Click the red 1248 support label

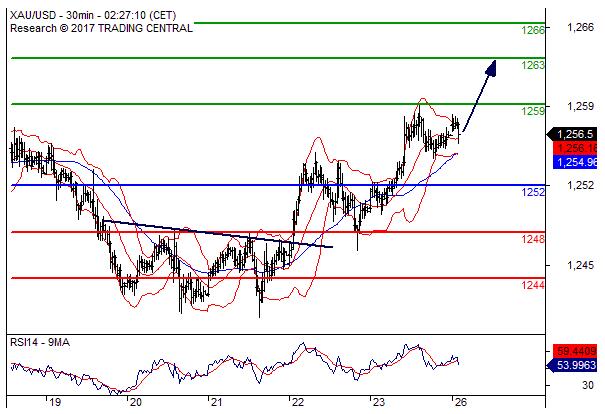[533, 239]
